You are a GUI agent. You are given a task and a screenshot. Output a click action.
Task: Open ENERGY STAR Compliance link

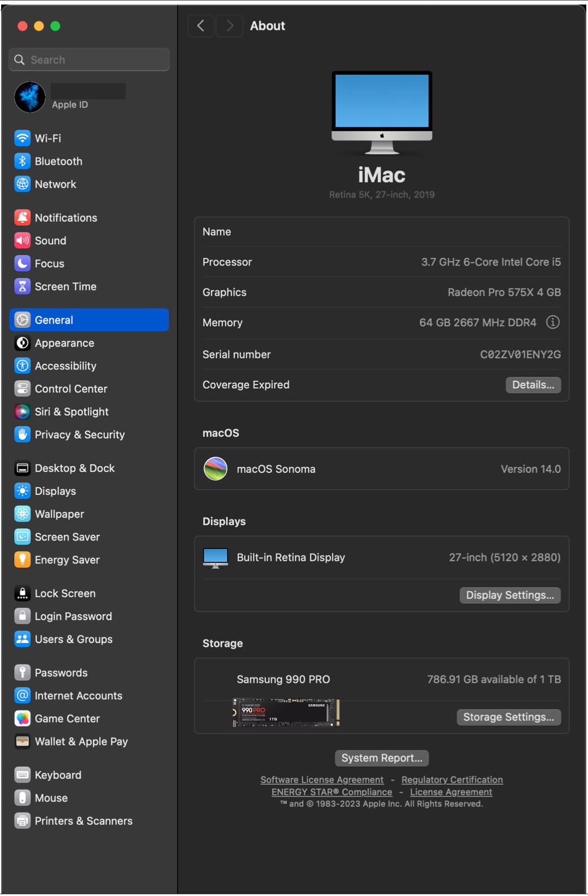331,792
